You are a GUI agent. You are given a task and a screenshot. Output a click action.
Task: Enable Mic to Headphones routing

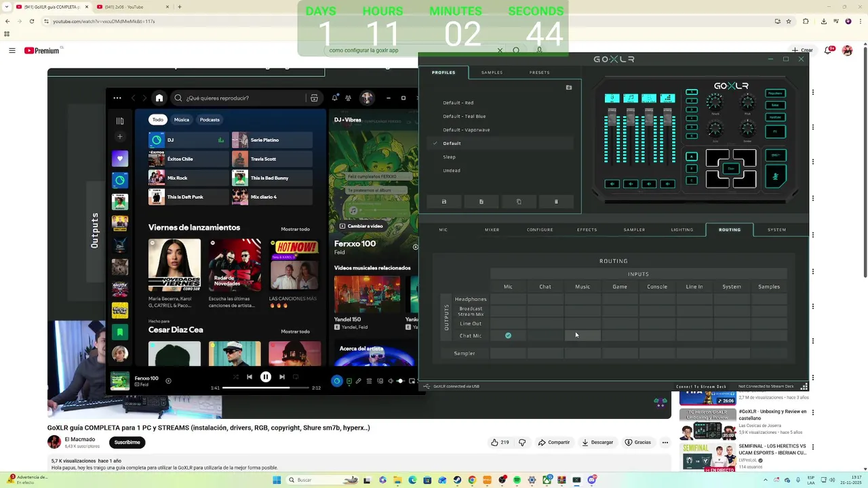(x=508, y=299)
